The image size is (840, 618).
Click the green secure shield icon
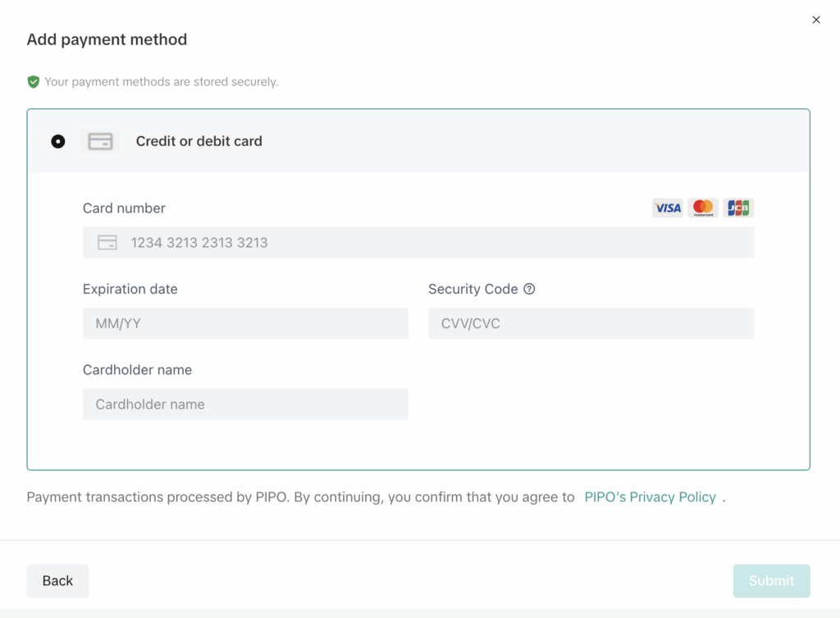point(34,82)
